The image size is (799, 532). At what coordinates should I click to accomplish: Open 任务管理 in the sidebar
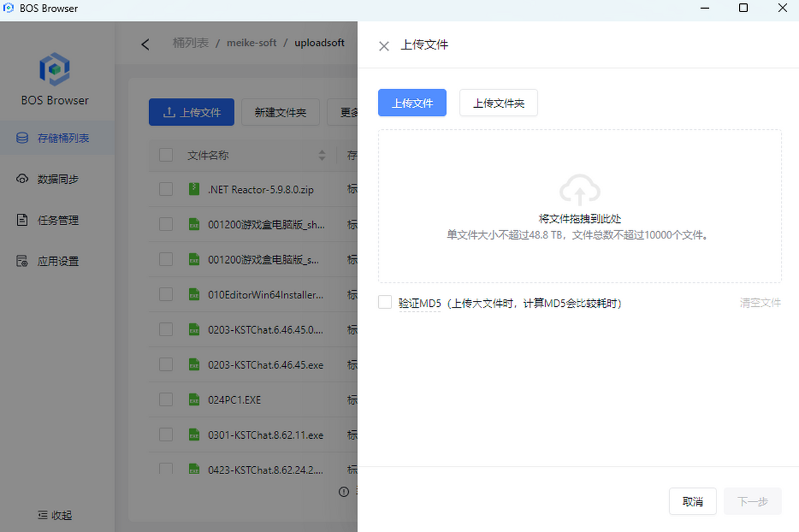pyautogui.click(x=57, y=220)
